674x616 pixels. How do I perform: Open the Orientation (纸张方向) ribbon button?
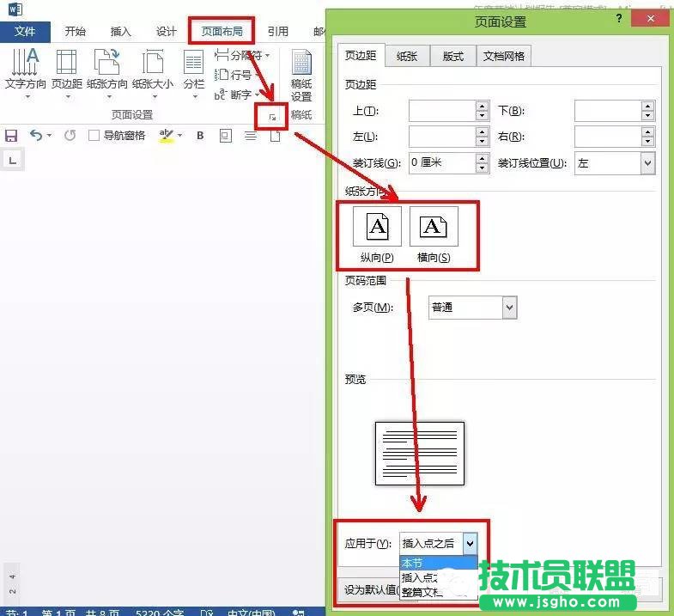click(x=107, y=73)
